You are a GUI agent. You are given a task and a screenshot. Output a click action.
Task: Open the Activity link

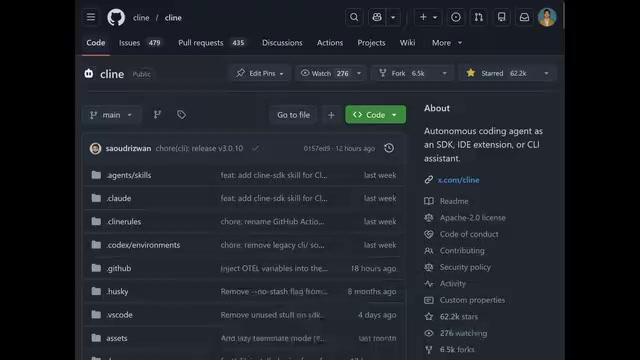[x=452, y=283]
